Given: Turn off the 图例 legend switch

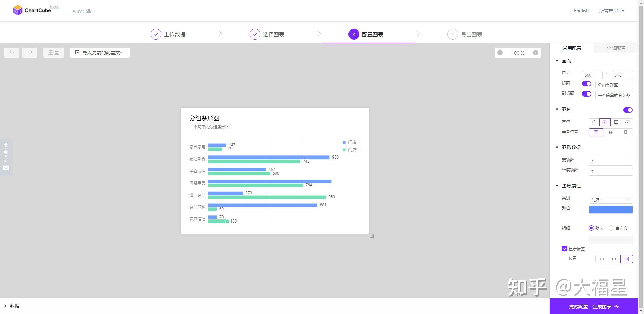Looking at the screenshot, I should [628, 110].
